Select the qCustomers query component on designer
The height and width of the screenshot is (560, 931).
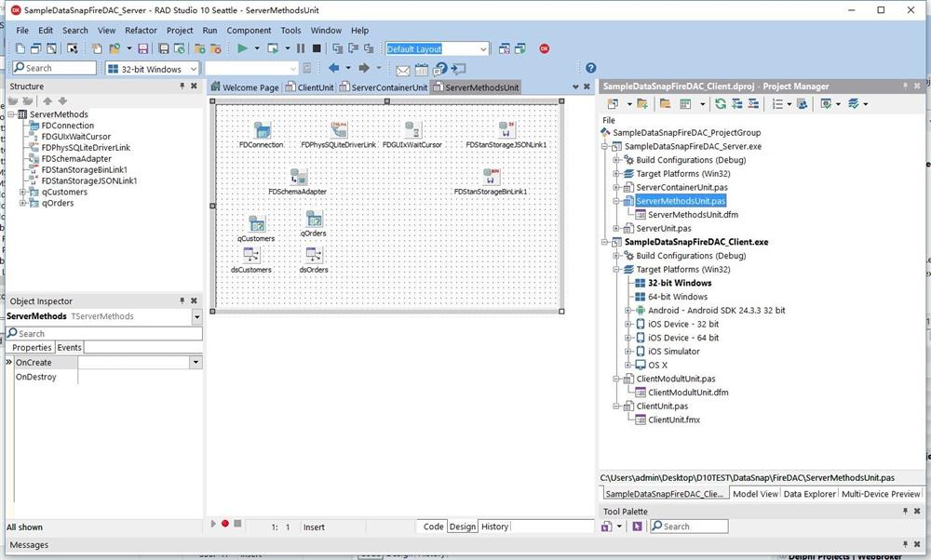point(257,223)
